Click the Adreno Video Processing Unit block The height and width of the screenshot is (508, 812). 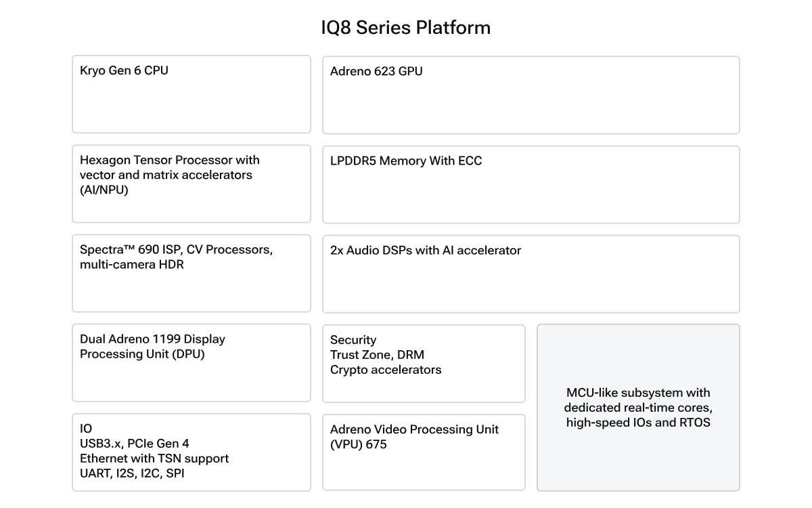point(424,452)
